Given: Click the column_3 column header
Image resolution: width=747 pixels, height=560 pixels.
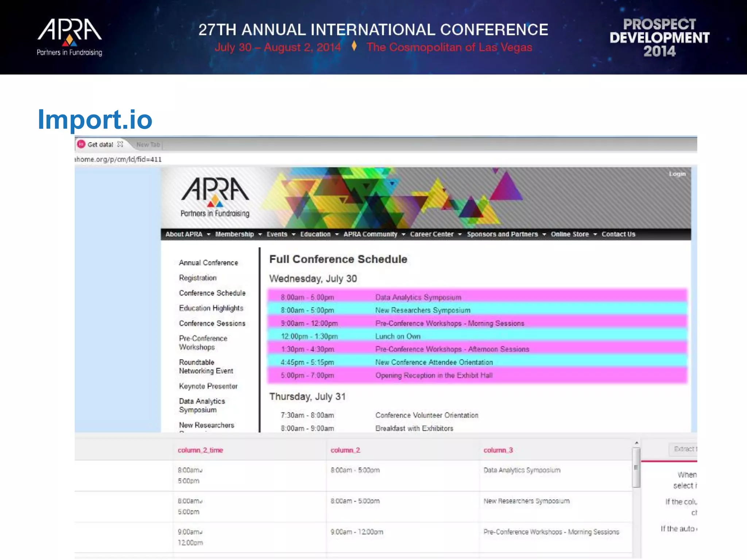Looking at the screenshot, I should [498, 450].
